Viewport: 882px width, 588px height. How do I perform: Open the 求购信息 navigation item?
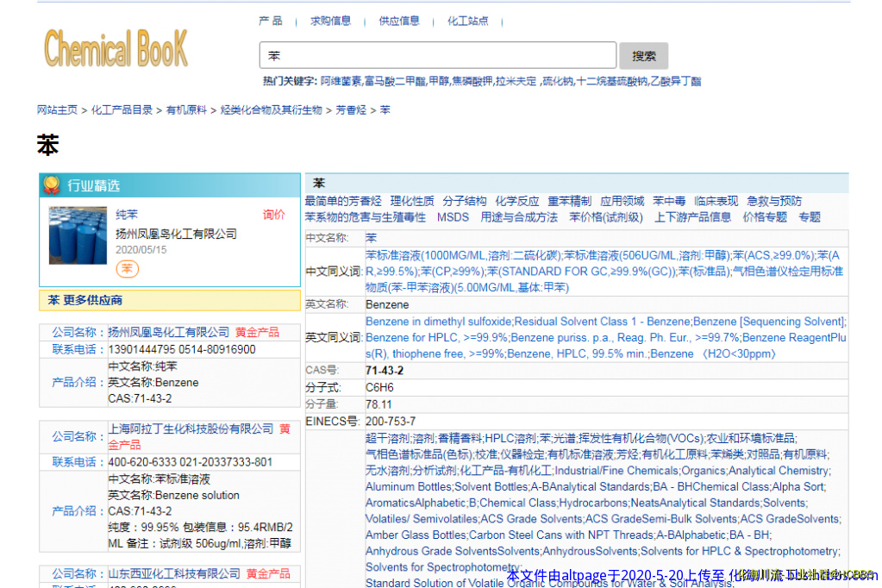(x=330, y=21)
